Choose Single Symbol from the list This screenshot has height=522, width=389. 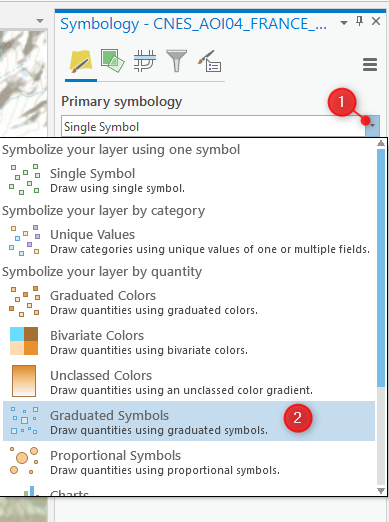coord(189,180)
